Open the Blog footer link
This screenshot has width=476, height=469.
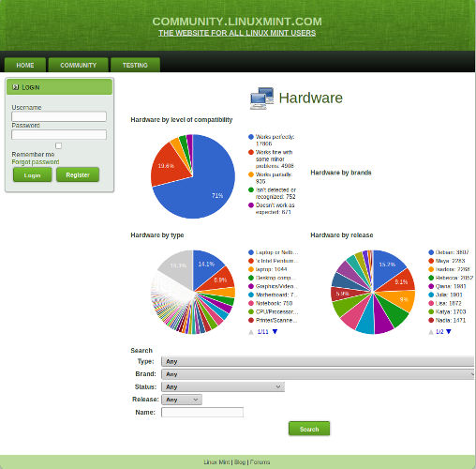coord(240,462)
